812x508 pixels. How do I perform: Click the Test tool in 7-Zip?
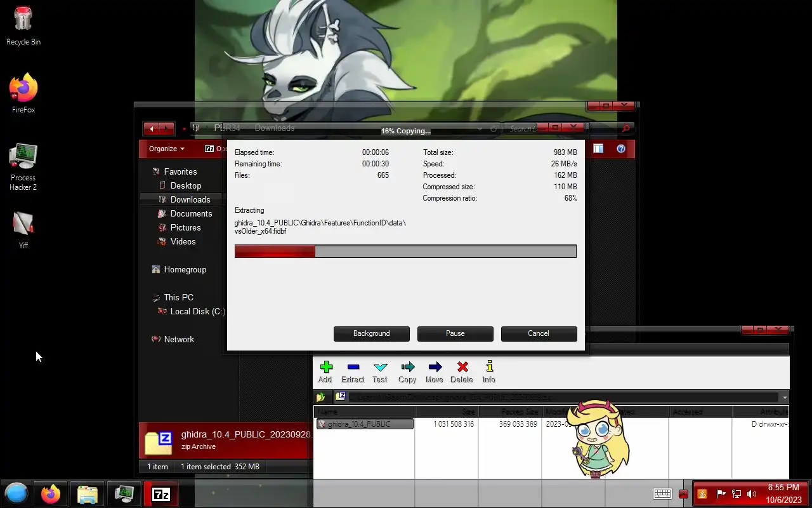[x=380, y=371]
